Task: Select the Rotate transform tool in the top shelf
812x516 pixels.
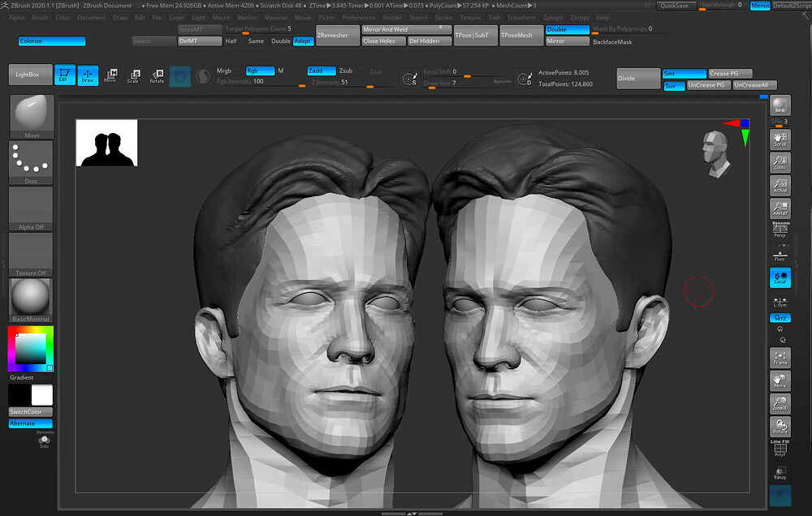Action: pyautogui.click(x=157, y=75)
